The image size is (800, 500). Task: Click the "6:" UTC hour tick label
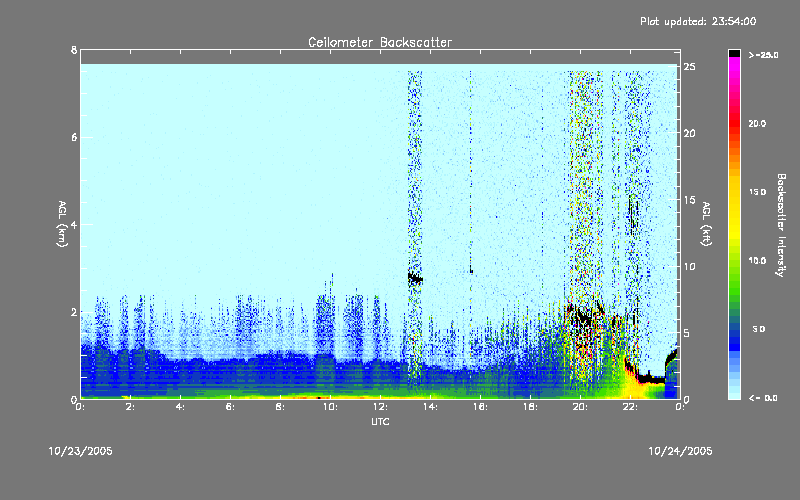(x=231, y=407)
